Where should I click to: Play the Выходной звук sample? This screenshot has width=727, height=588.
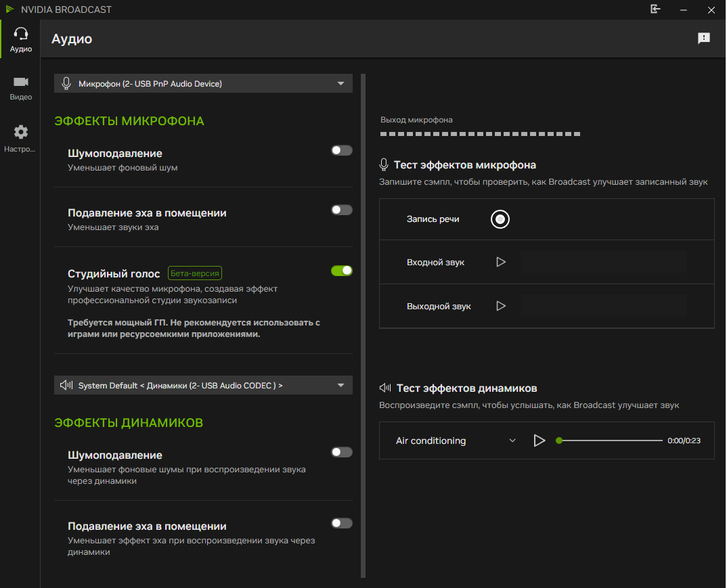tap(501, 306)
